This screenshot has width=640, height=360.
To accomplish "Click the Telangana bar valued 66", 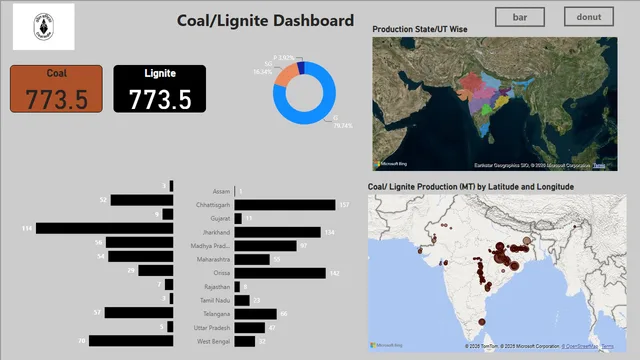I will (x=256, y=314).
